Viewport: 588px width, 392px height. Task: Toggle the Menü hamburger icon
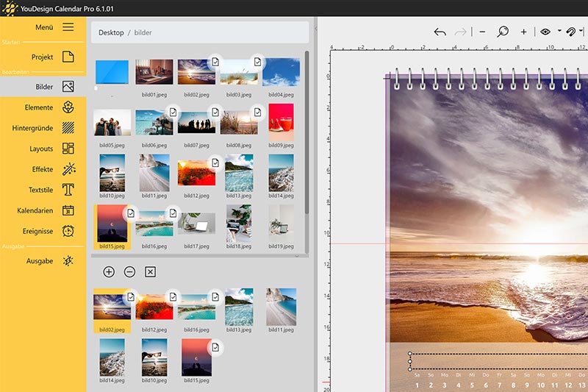(68, 27)
